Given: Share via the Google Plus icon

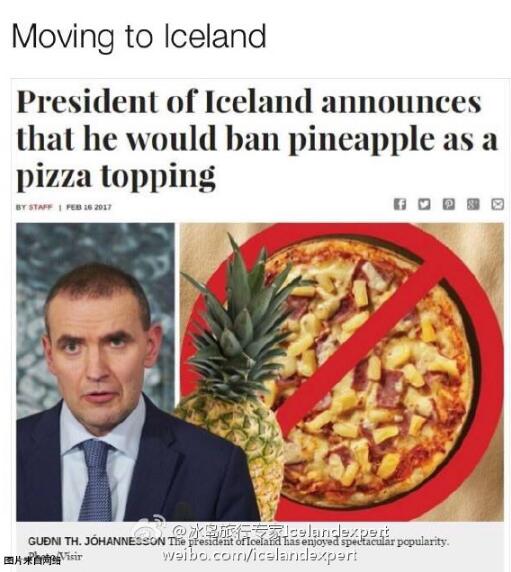Looking at the screenshot, I should [473, 204].
